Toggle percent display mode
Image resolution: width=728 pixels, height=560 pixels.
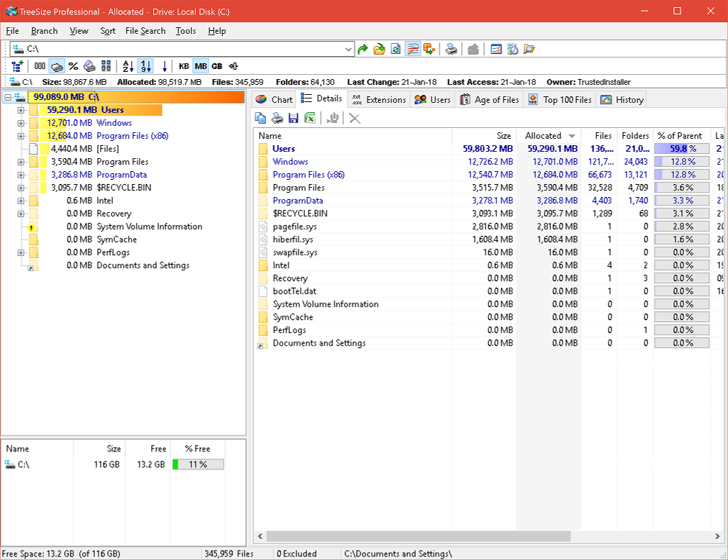tap(73, 66)
